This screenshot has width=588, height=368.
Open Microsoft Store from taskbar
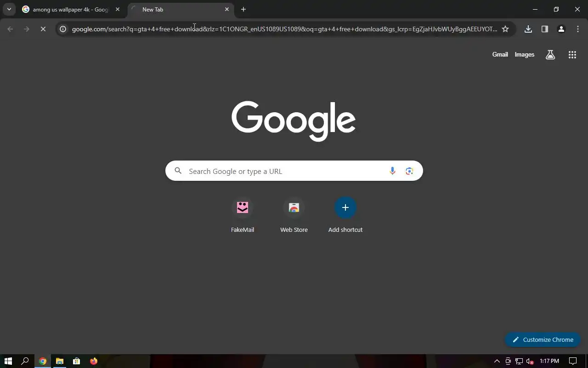77,361
